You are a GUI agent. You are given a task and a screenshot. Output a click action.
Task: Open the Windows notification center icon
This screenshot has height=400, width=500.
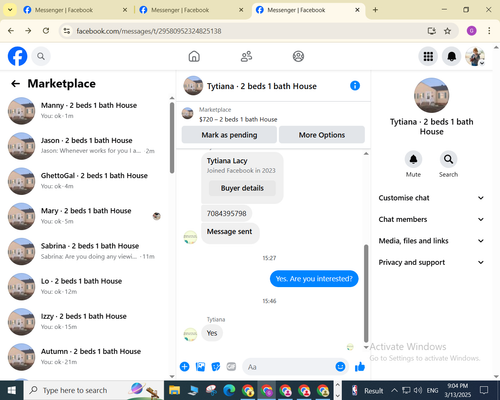pos(484,390)
